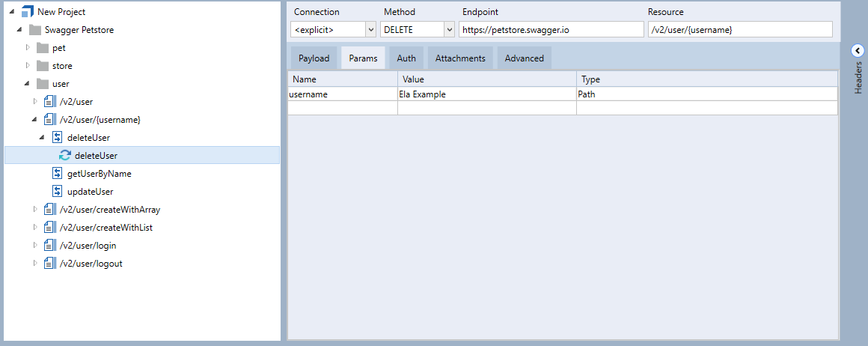Screen dimensions: 868x346
Task: Click the store folder icon
Action: point(43,66)
